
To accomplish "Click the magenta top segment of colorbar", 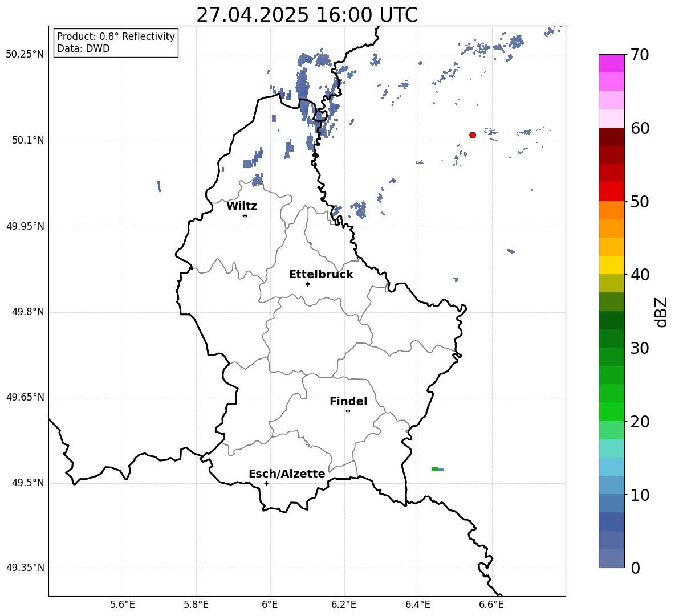I will pyautogui.click(x=611, y=64).
